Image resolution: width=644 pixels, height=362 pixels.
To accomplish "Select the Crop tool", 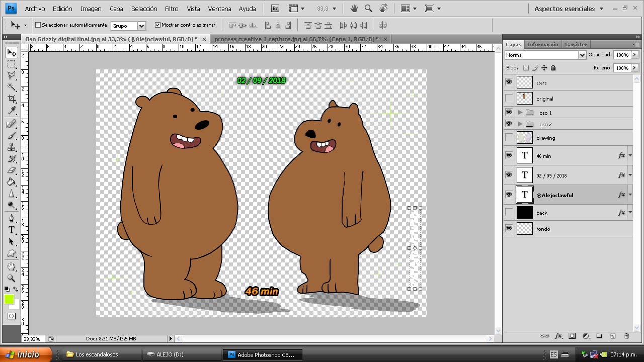I will pos(12,99).
